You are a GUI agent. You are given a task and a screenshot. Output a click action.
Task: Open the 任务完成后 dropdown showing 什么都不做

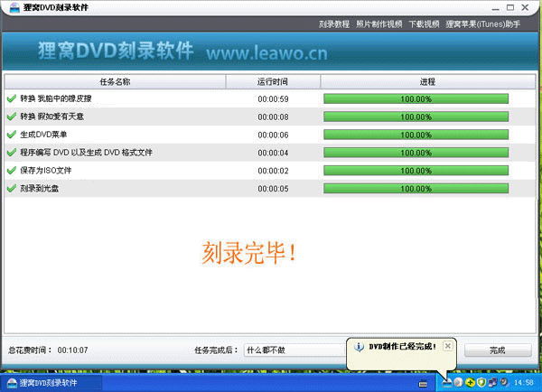point(294,350)
